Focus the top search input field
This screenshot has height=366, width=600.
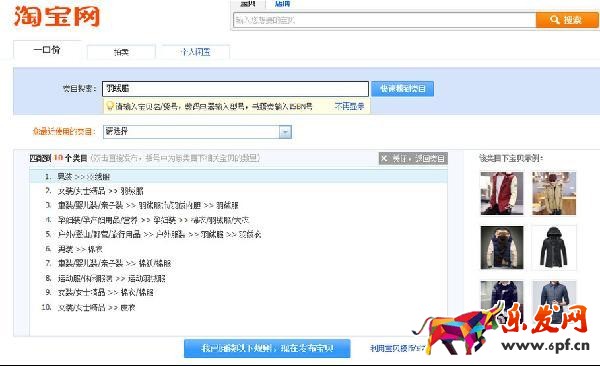coord(384,20)
